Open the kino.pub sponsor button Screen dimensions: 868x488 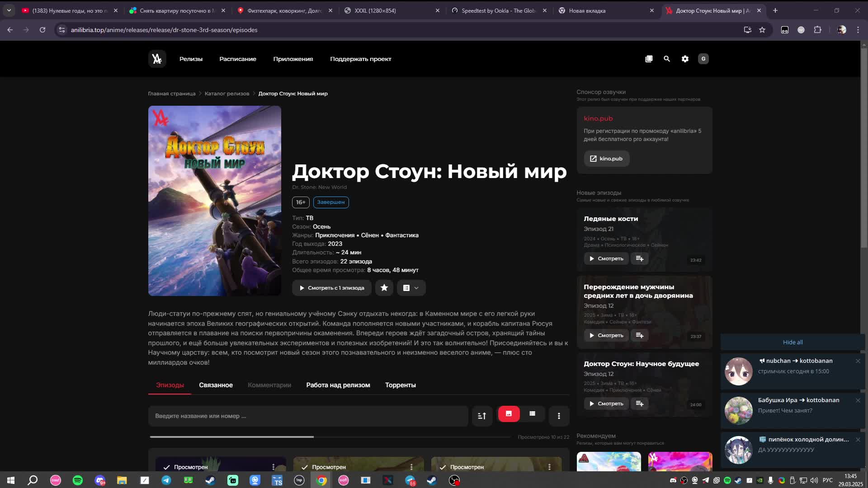606,159
